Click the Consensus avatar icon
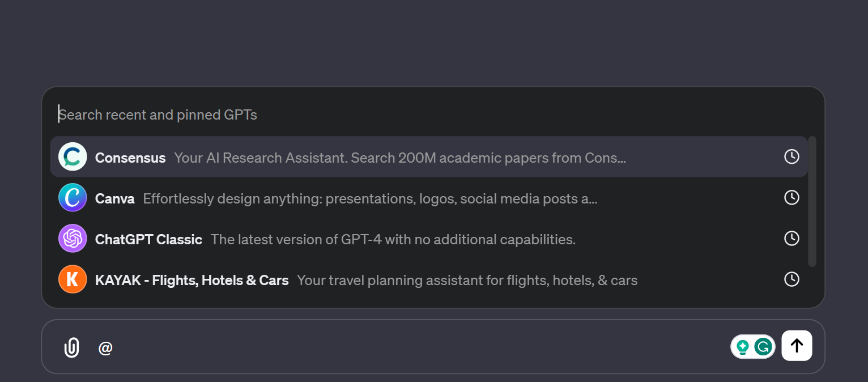 click(x=73, y=157)
